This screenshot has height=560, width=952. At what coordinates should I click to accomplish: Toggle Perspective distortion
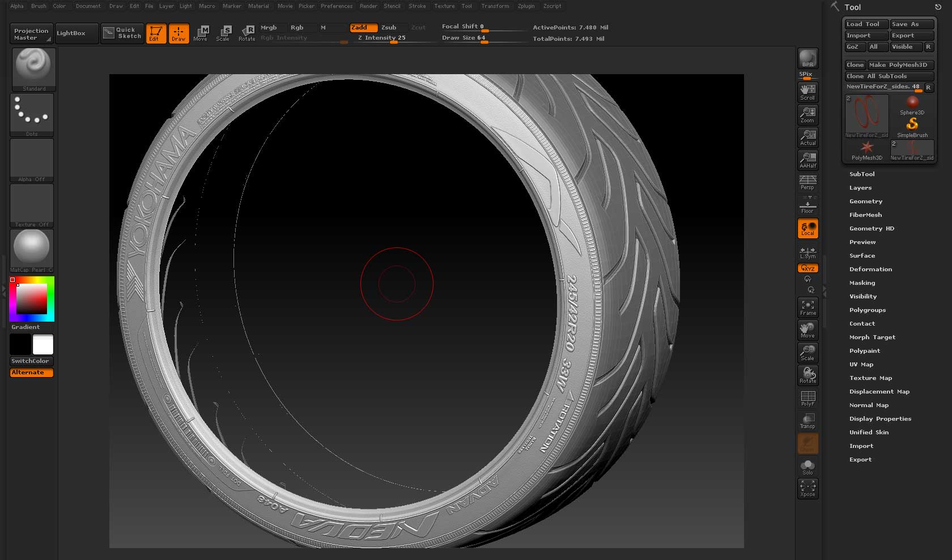807,182
